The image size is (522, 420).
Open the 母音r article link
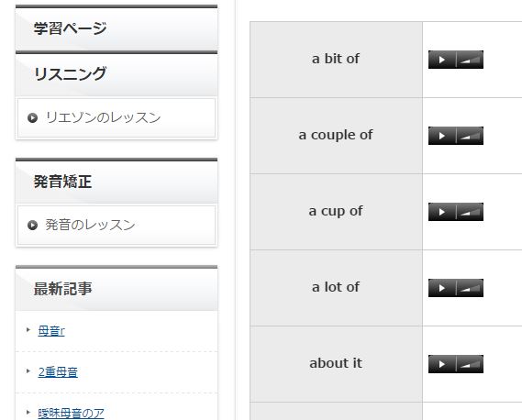(x=51, y=331)
